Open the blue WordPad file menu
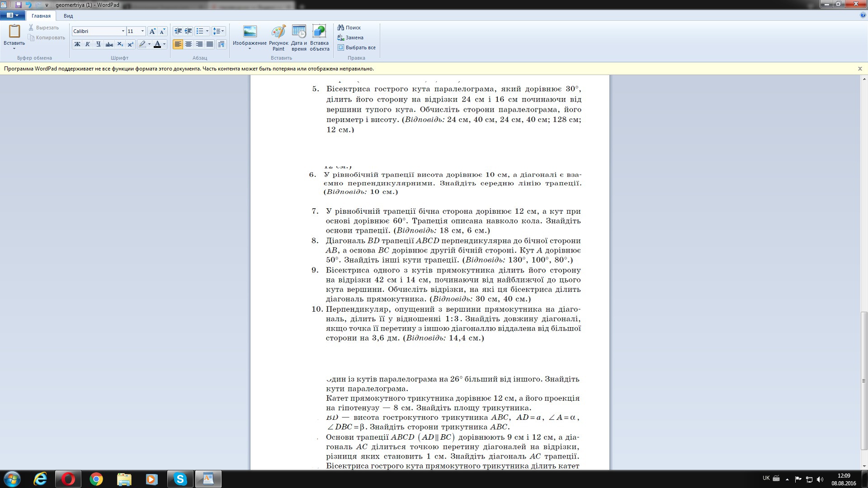Image resolution: width=868 pixels, height=488 pixels. (12, 15)
